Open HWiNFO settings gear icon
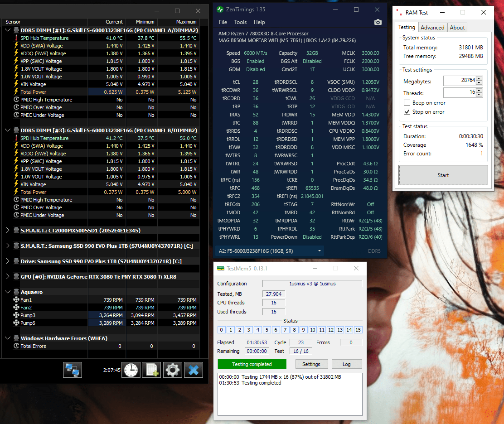The width and height of the screenshot is (504, 424). pyautogui.click(x=173, y=370)
